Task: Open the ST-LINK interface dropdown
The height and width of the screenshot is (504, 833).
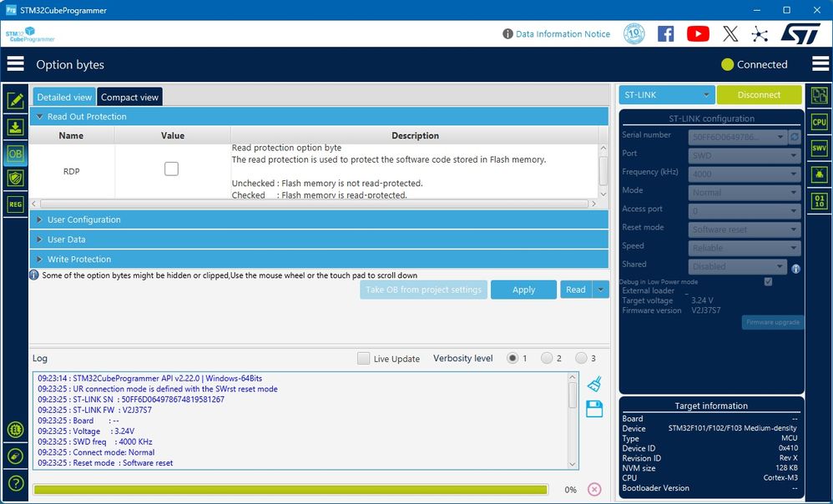Action: pos(667,95)
